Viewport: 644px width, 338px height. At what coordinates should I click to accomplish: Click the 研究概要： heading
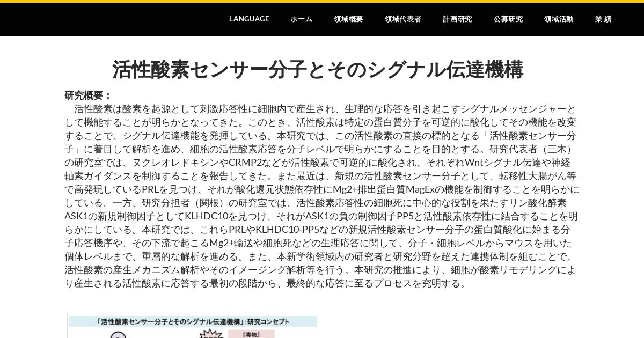tap(88, 95)
